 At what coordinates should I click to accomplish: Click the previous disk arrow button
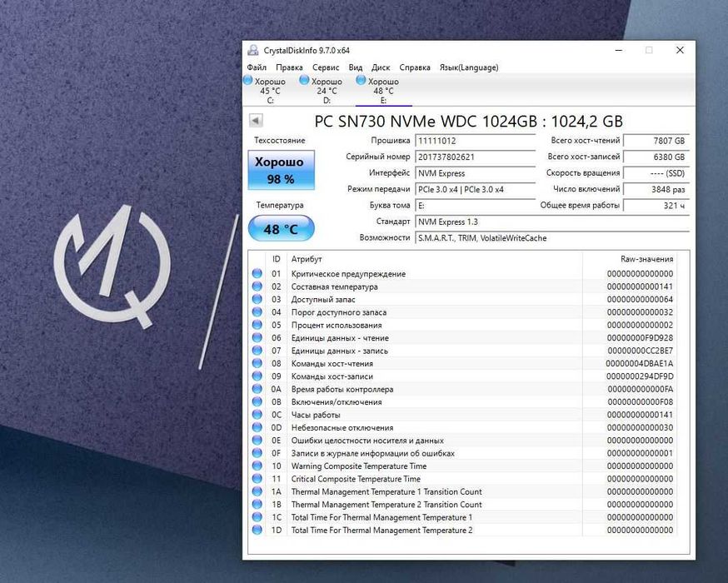(x=256, y=121)
